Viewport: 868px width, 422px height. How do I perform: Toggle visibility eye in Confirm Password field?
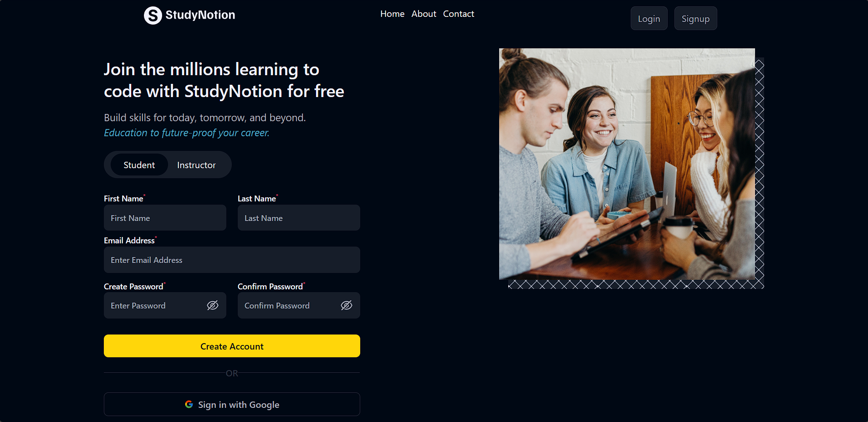coord(347,305)
